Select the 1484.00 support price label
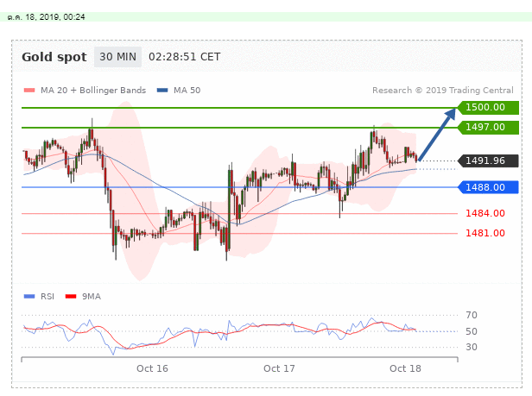532x396 pixels. pos(485,213)
